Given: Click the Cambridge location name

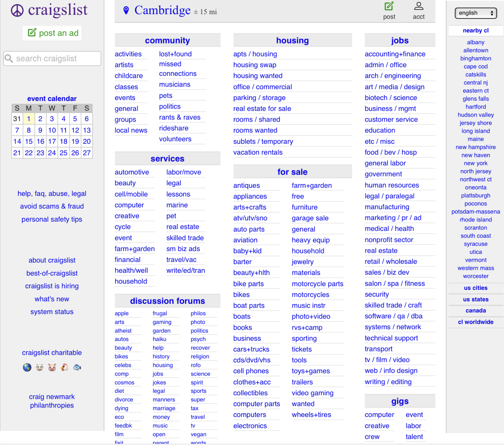Looking at the screenshot, I should [162, 10].
